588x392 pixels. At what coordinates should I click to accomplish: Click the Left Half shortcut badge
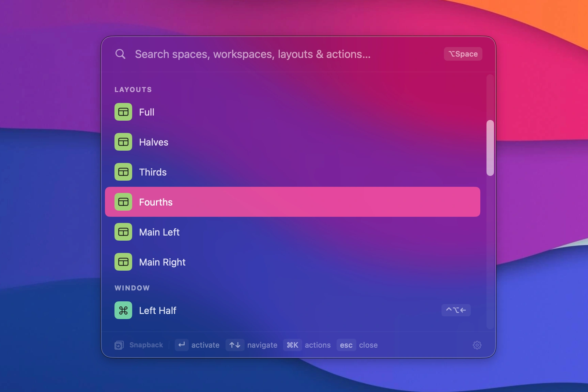tap(456, 310)
